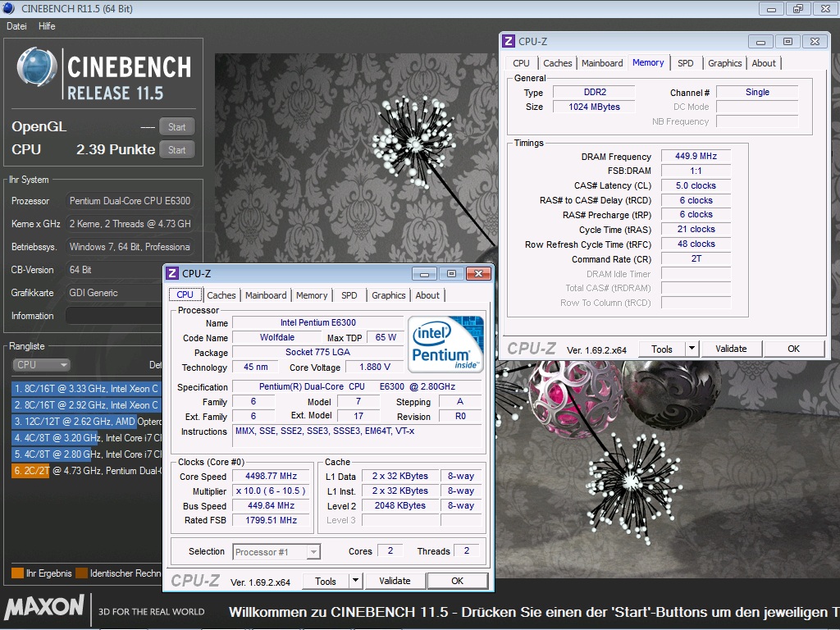Click the Core Speed value 4498.77 MHz

[x=271, y=476]
